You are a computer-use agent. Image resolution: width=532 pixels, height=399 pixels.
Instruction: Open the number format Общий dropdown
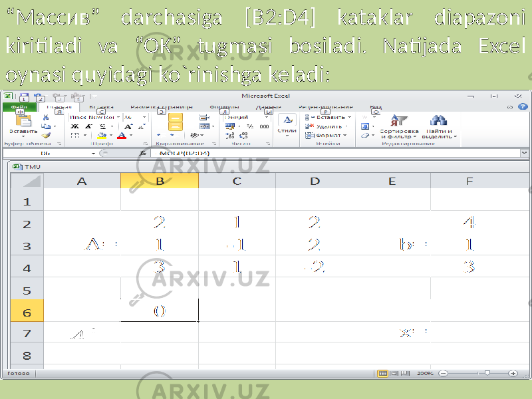click(267, 118)
